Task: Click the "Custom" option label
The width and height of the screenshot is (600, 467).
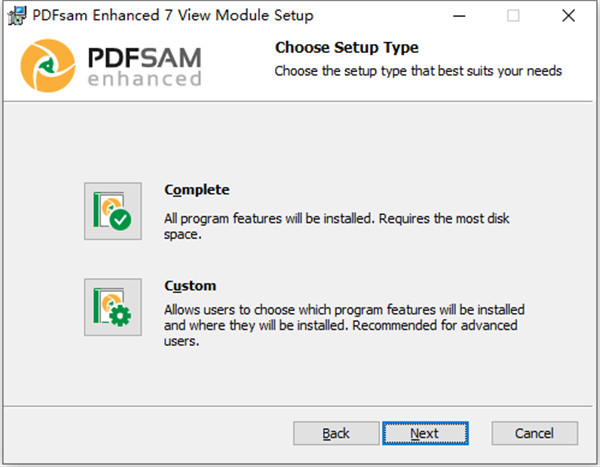Action: [190, 286]
